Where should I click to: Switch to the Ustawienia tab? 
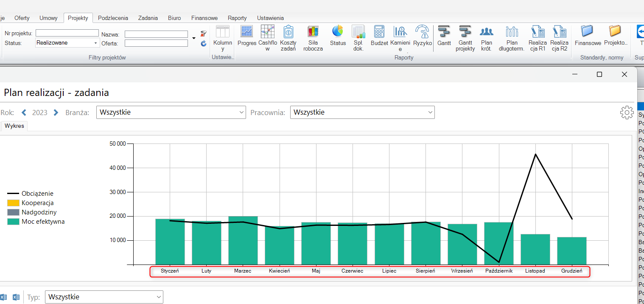point(270,18)
